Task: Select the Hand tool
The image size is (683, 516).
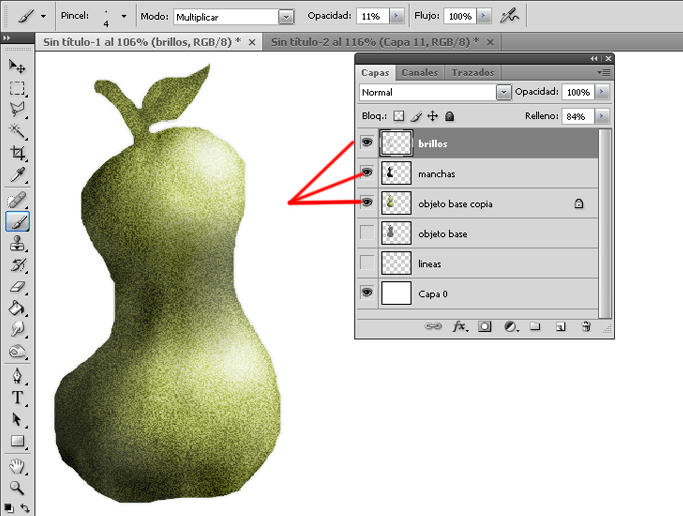Action: (17, 466)
